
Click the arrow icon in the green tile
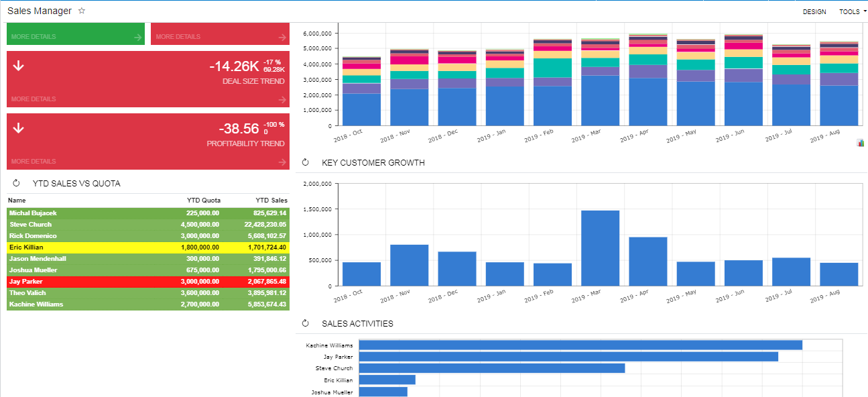coord(137,38)
